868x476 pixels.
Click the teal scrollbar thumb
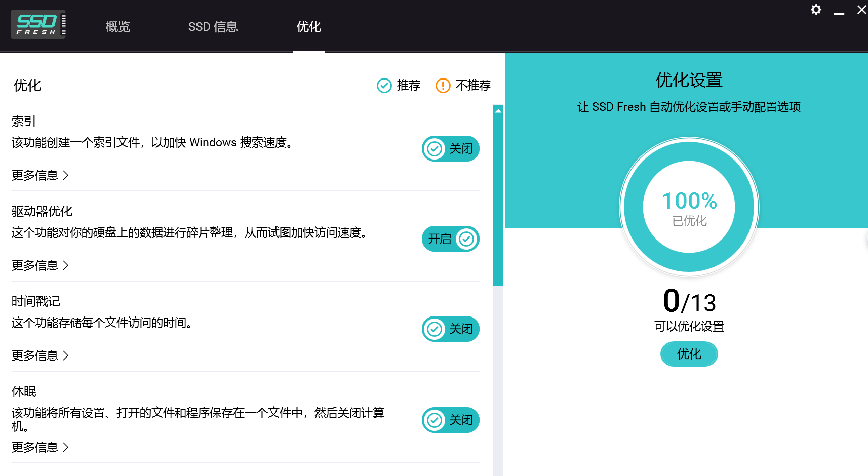tap(498, 202)
